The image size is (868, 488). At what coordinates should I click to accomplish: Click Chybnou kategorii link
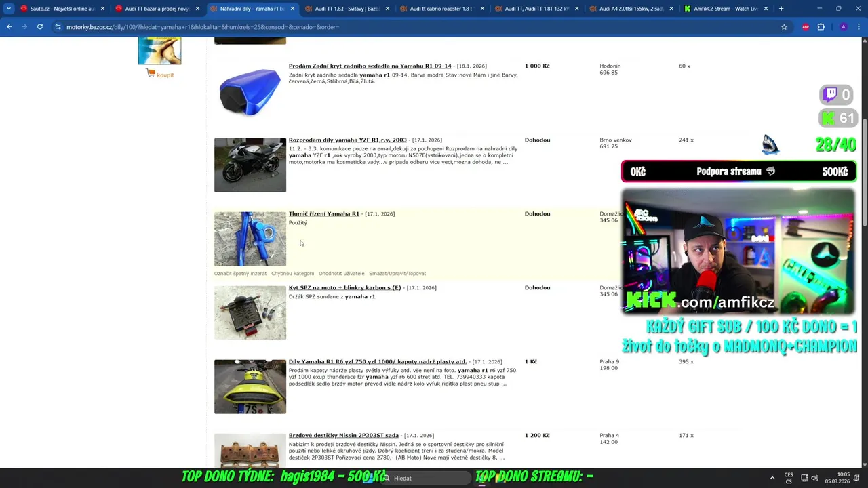coord(292,274)
